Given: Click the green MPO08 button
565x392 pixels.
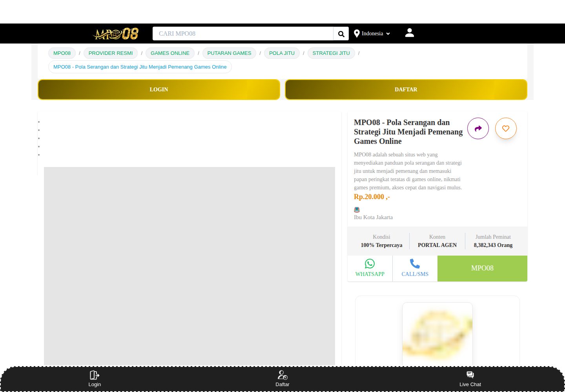Looking at the screenshot, I should 482,269.
